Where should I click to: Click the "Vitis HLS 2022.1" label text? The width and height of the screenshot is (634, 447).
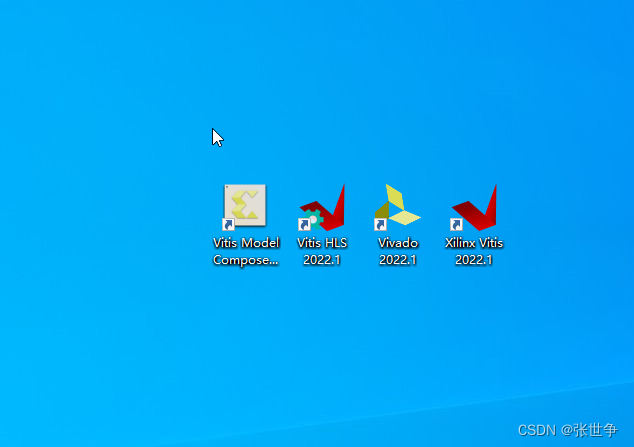[322, 251]
